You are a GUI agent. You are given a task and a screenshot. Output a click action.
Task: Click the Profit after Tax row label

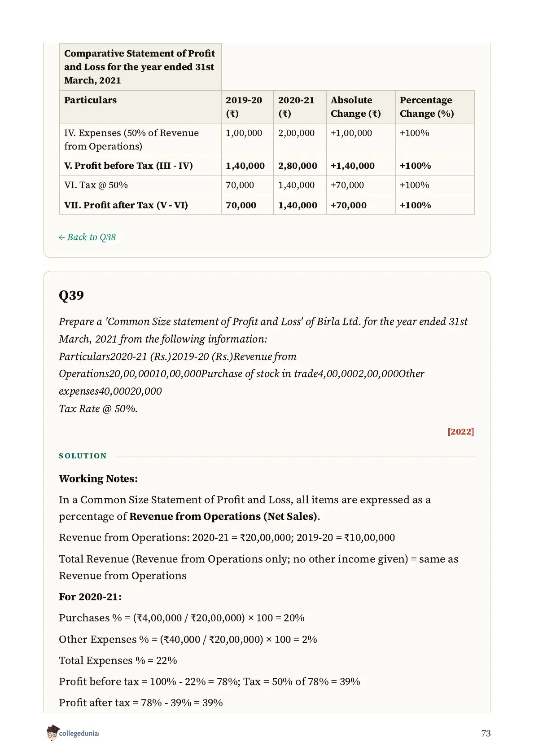click(x=126, y=205)
